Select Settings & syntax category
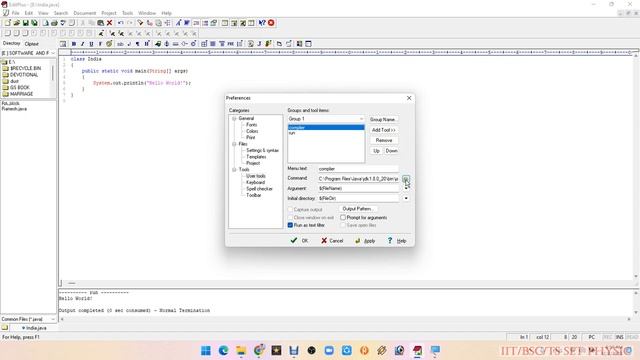This screenshot has height=360, width=640. [262, 151]
